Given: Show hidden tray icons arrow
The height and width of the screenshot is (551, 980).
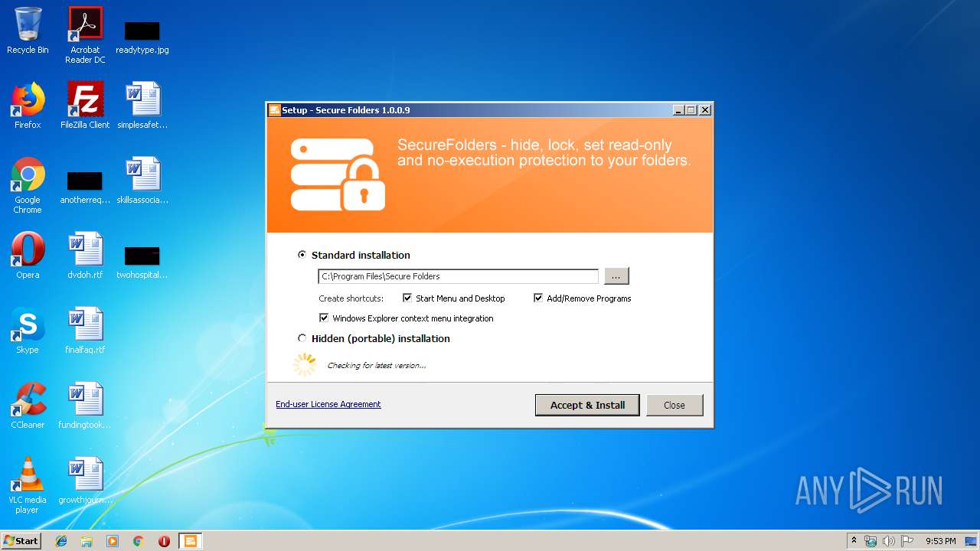Looking at the screenshot, I should tap(854, 541).
